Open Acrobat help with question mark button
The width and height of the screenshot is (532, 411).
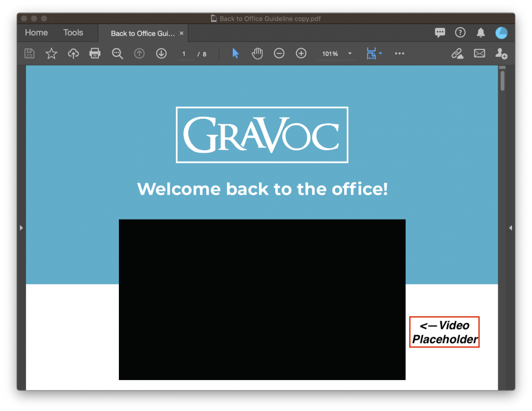point(460,33)
